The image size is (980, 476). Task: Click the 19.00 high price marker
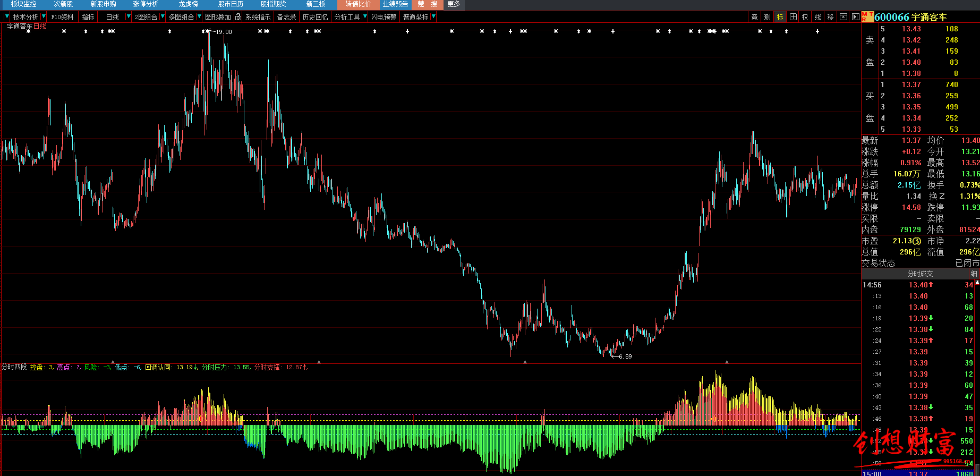224,32
